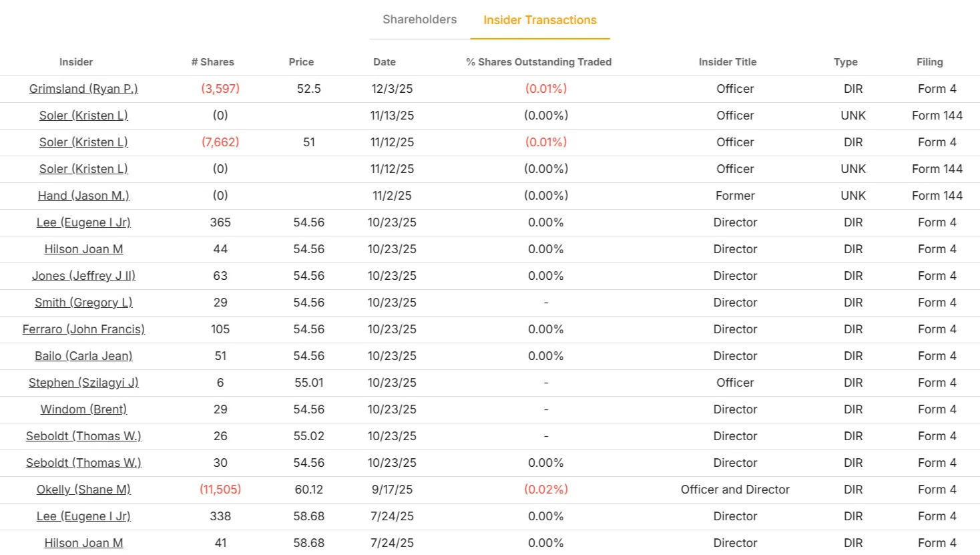Viewport: 980px width, 555px height.
Task: Click the Insider Title column header
Action: (x=728, y=62)
